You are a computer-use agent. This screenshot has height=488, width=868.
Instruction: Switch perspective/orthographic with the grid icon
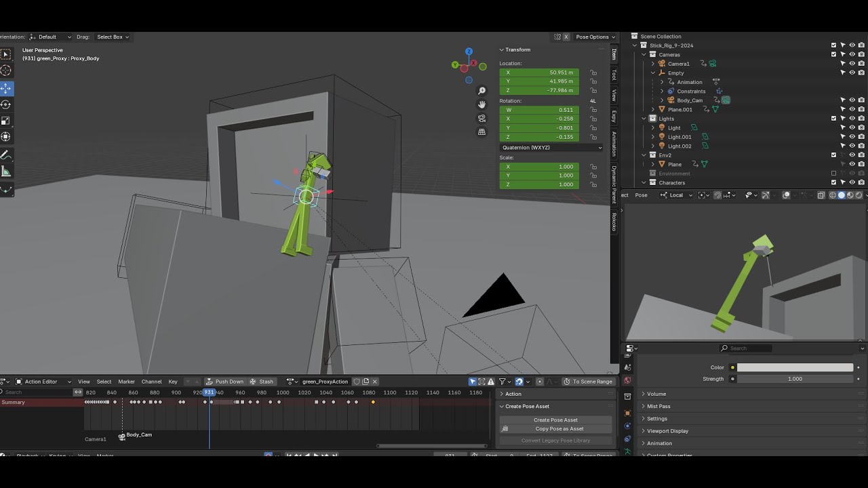(x=482, y=132)
